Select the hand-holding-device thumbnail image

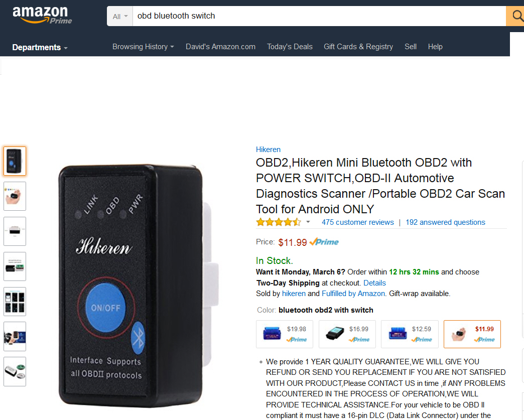(15, 196)
